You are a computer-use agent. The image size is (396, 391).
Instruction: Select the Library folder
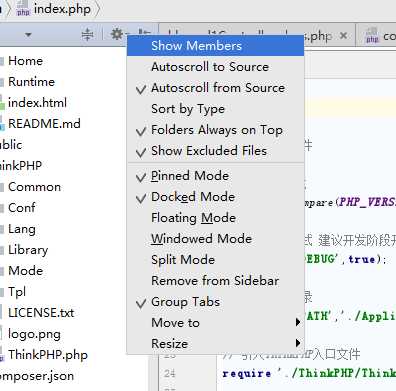point(28,250)
